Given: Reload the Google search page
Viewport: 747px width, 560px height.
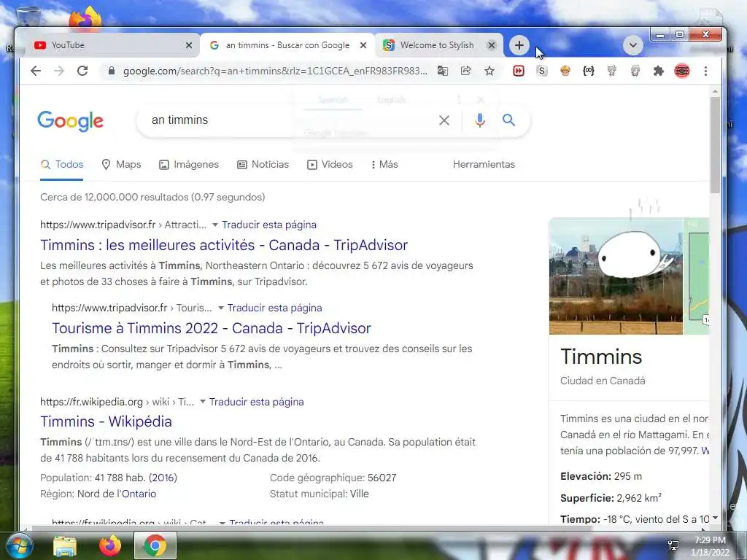Looking at the screenshot, I should [x=82, y=71].
